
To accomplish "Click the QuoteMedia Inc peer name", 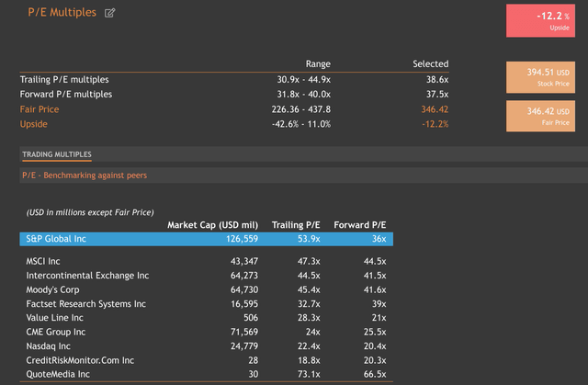I will (58, 374).
